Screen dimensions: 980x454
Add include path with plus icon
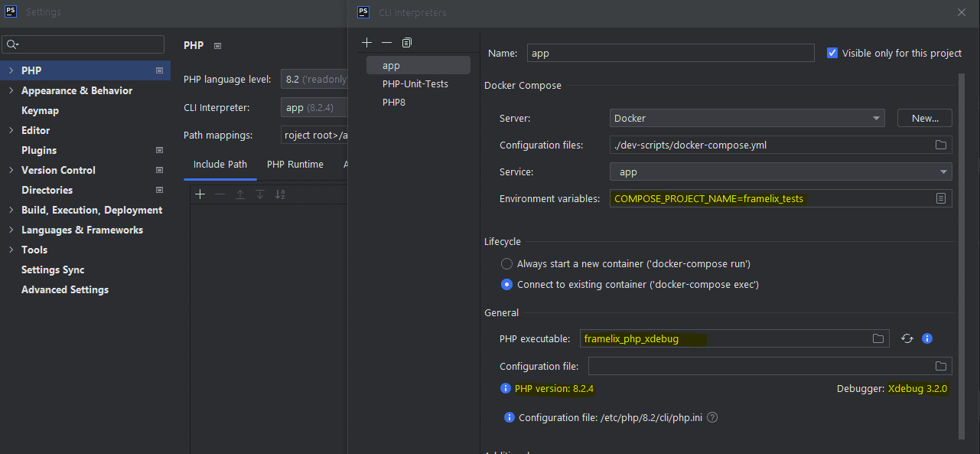pos(200,194)
